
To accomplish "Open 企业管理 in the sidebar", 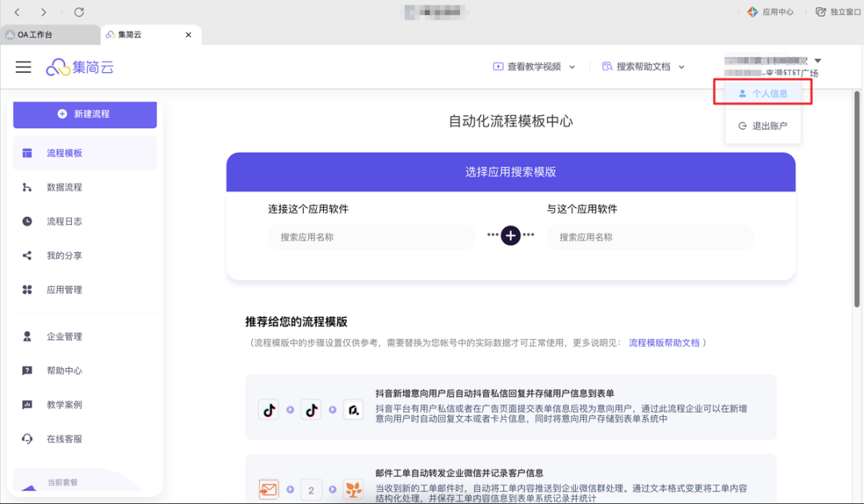I will click(85, 337).
